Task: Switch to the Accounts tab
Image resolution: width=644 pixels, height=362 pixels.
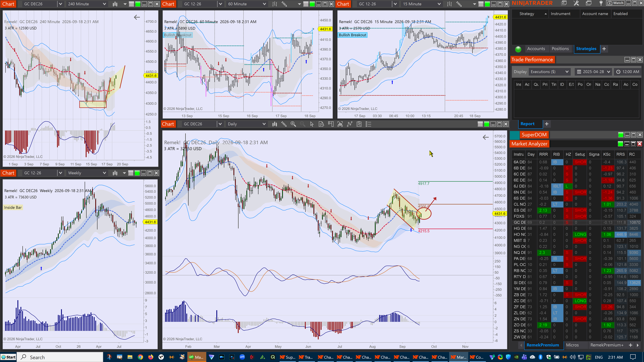Action: (536, 49)
